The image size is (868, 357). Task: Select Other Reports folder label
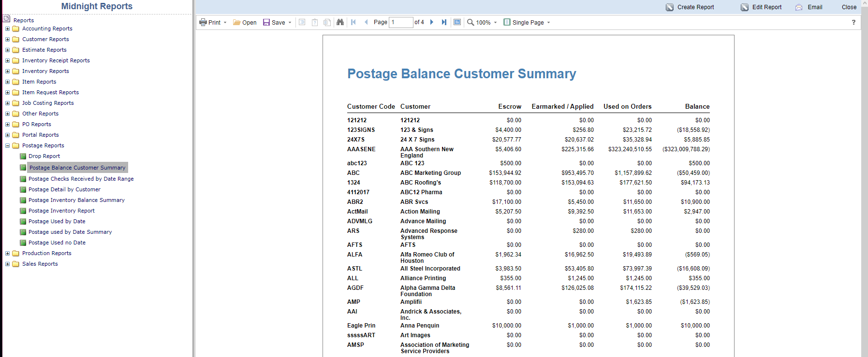coord(40,114)
